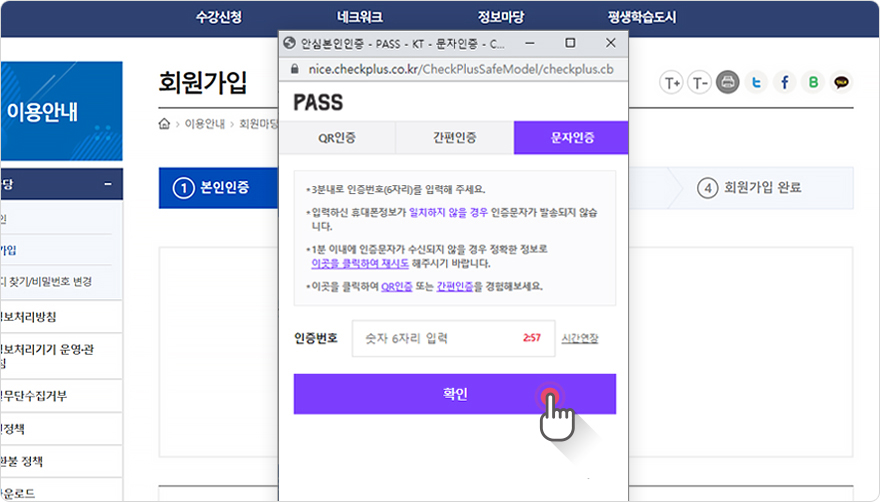Switch to the 간편인증 tab
Image resolution: width=880 pixels, height=502 pixels.
pyautogui.click(x=455, y=138)
